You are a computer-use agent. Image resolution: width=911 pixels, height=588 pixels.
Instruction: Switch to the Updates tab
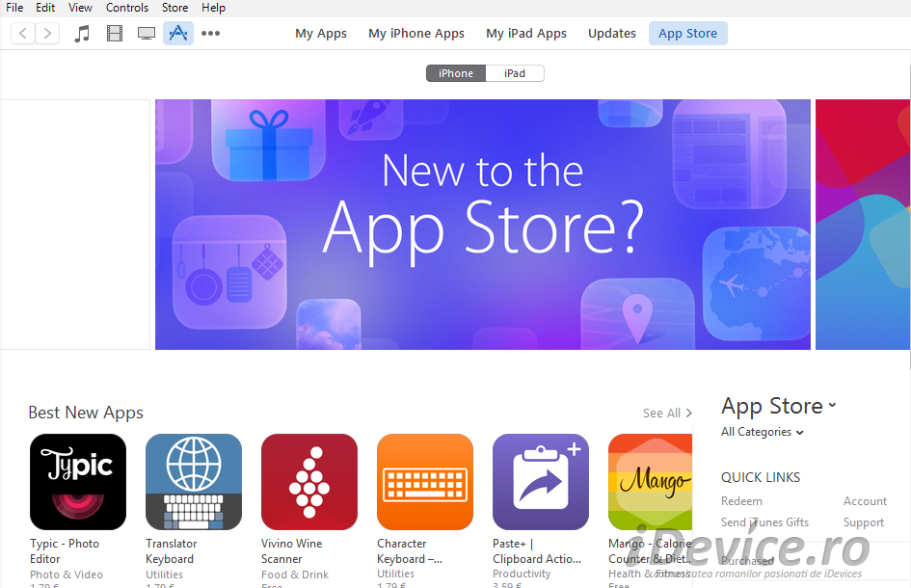pyautogui.click(x=612, y=33)
